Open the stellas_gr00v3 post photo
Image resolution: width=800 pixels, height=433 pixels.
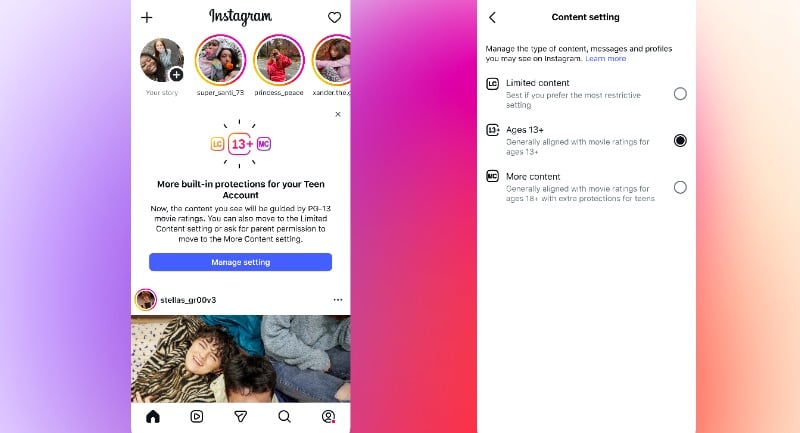(240, 359)
